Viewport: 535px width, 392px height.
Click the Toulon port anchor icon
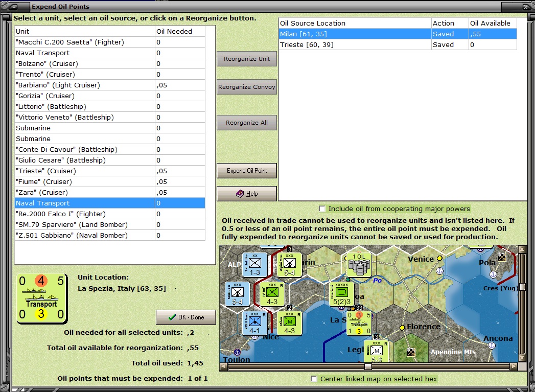pos(237,352)
